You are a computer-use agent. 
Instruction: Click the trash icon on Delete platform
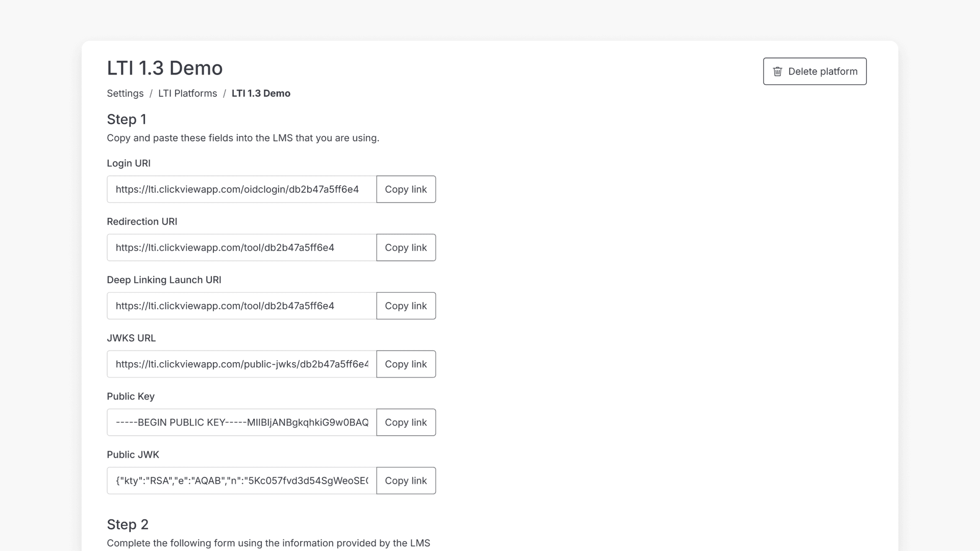[x=777, y=71]
